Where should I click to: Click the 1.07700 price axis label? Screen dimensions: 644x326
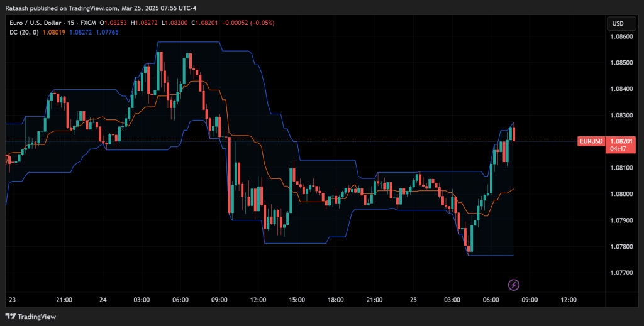pos(621,273)
